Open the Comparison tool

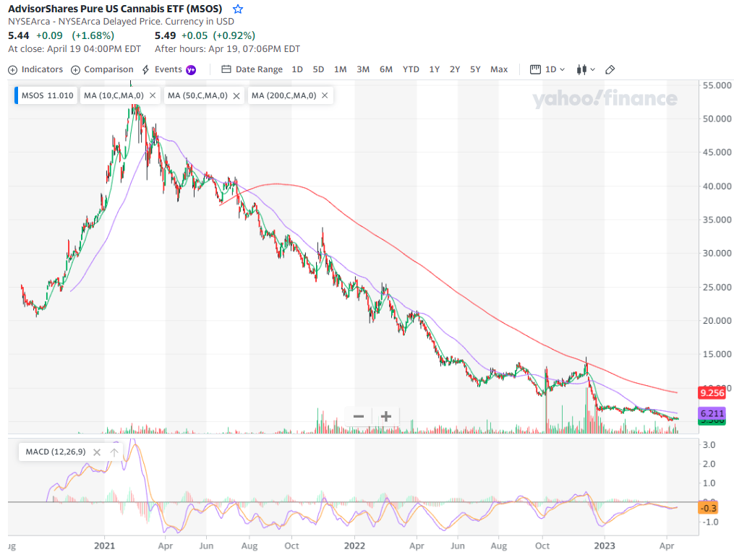coord(102,69)
